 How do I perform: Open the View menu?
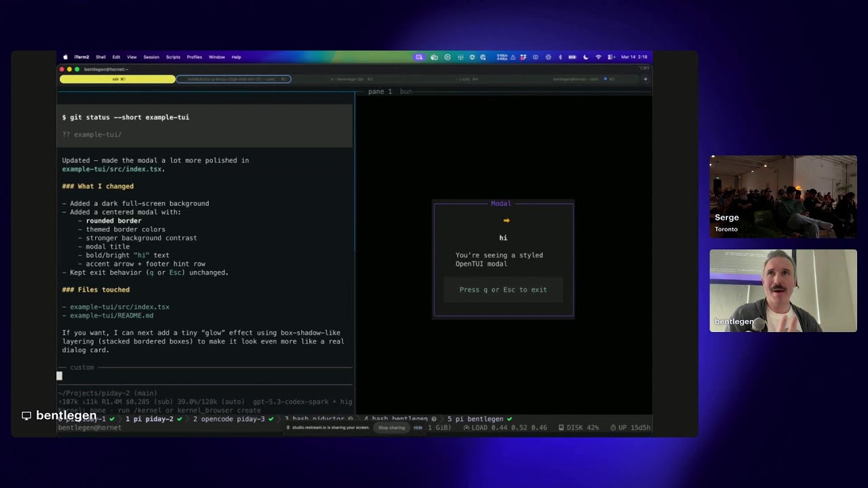point(132,57)
